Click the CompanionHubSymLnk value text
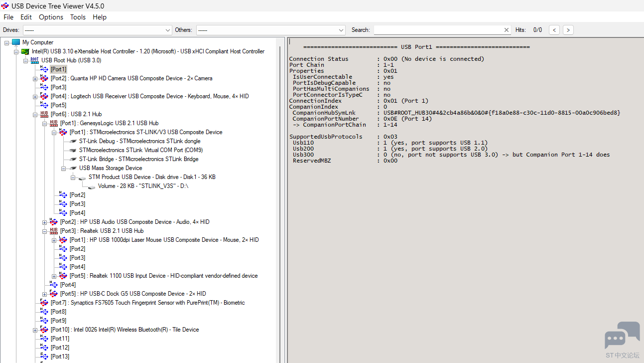 pos(502,113)
